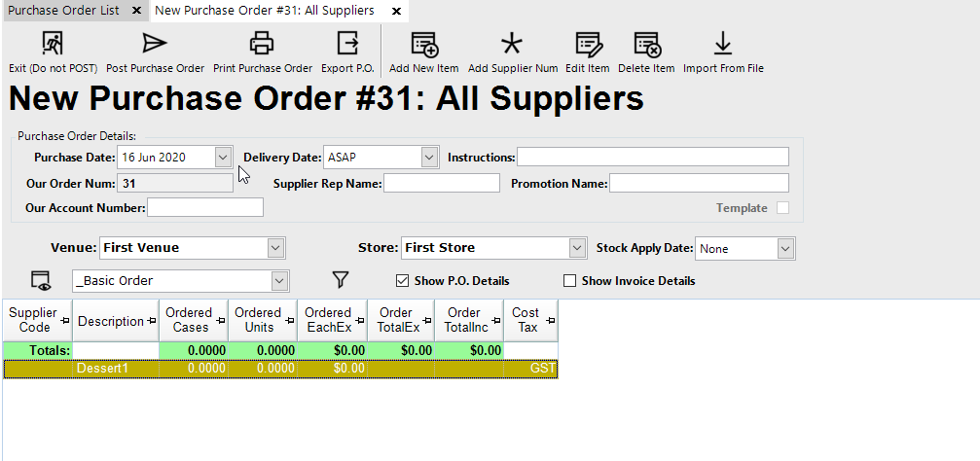Image resolution: width=980 pixels, height=461 pixels.
Task: Click the Edit Item icon
Action: (588, 44)
